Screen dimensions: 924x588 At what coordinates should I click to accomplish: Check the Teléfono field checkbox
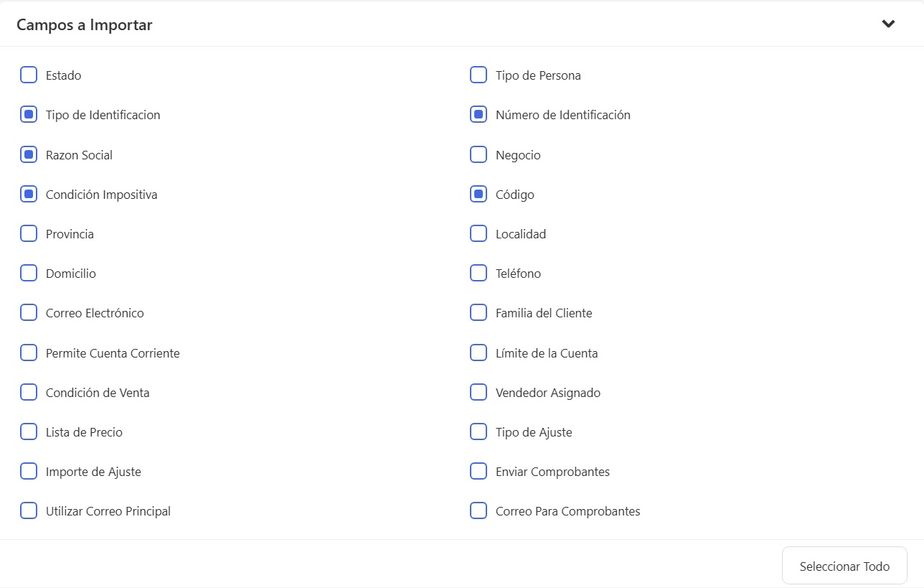point(478,273)
